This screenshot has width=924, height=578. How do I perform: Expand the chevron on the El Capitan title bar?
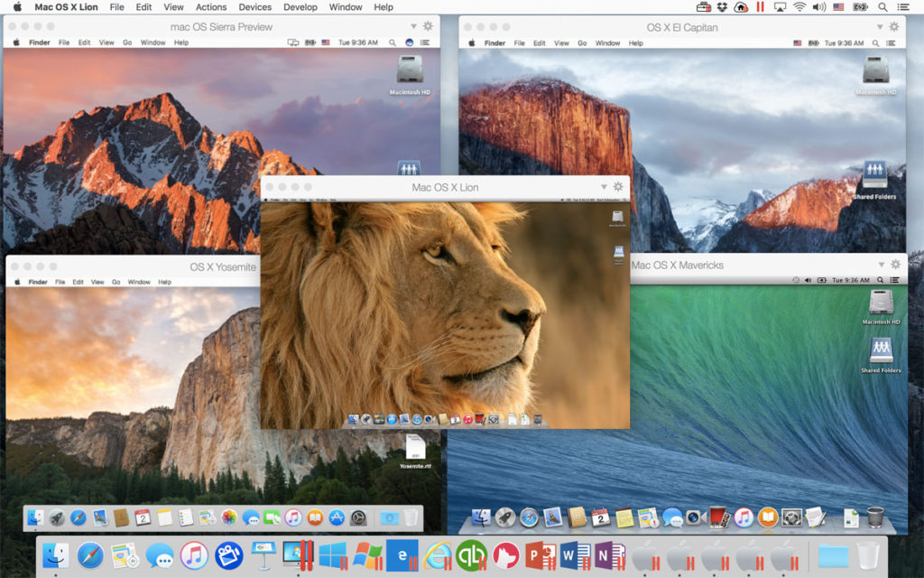[x=882, y=28]
